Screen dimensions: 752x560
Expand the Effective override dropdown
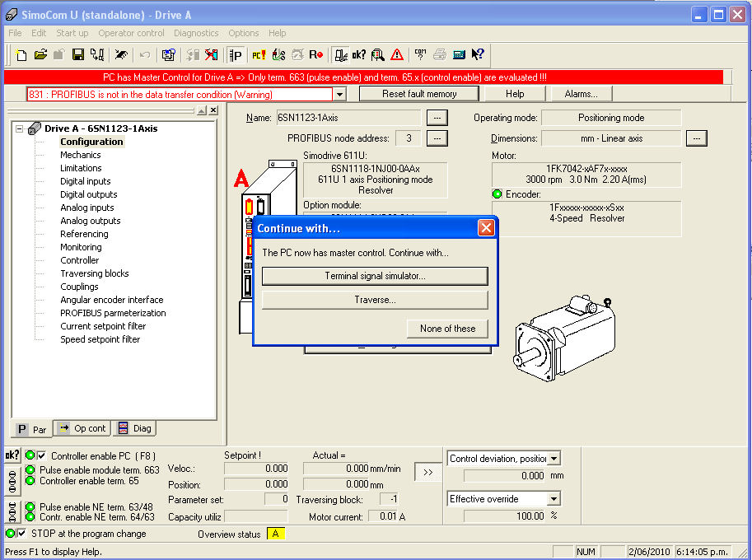click(553, 499)
